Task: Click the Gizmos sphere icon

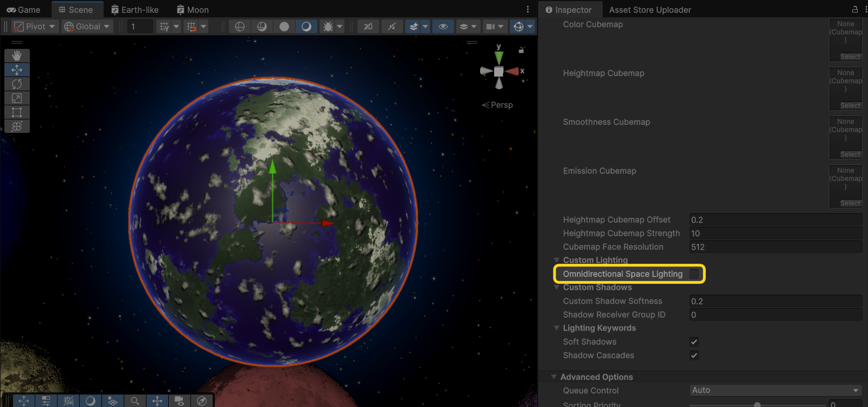Action: click(x=519, y=26)
